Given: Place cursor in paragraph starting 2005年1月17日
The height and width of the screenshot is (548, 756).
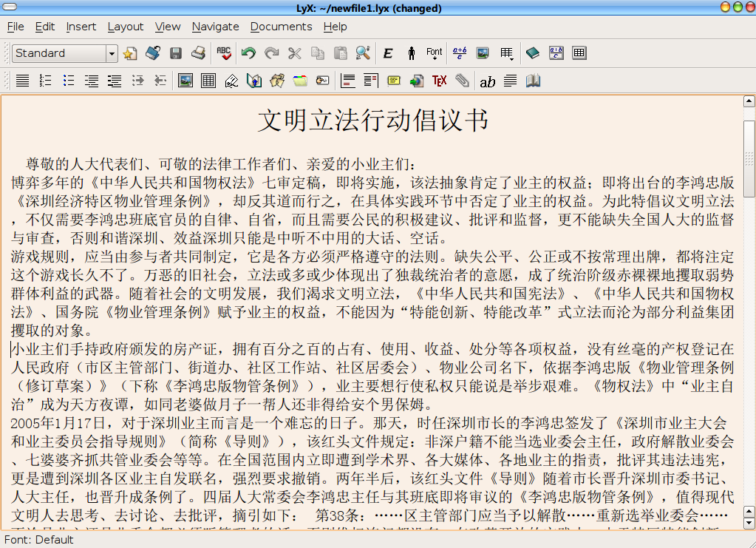Looking at the screenshot, I should click(372, 470).
